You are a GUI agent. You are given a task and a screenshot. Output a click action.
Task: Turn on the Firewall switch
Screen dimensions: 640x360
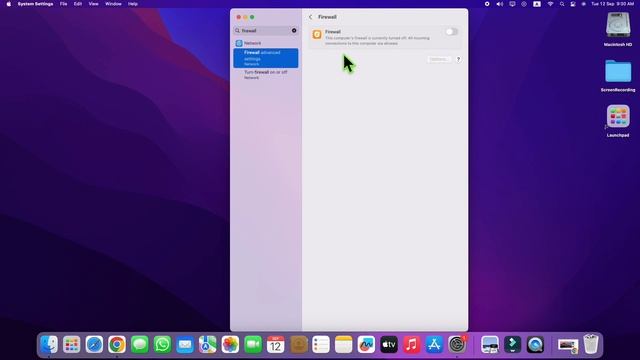click(x=451, y=32)
